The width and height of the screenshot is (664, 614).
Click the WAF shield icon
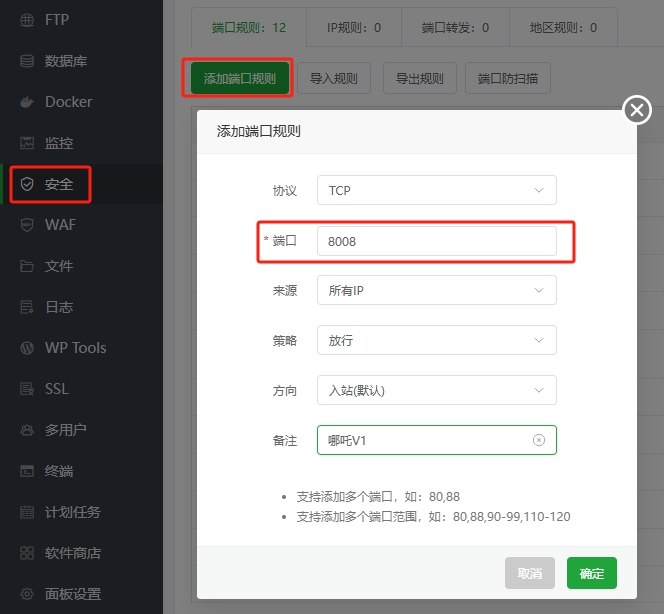pyautogui.click(x=27, y=225)
